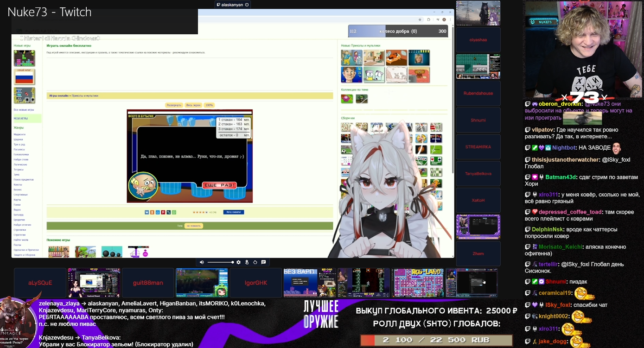Viewport: 644px width, 348px height.
Task: Select the guit88man stream tile
Action: [x=148, y=283]
